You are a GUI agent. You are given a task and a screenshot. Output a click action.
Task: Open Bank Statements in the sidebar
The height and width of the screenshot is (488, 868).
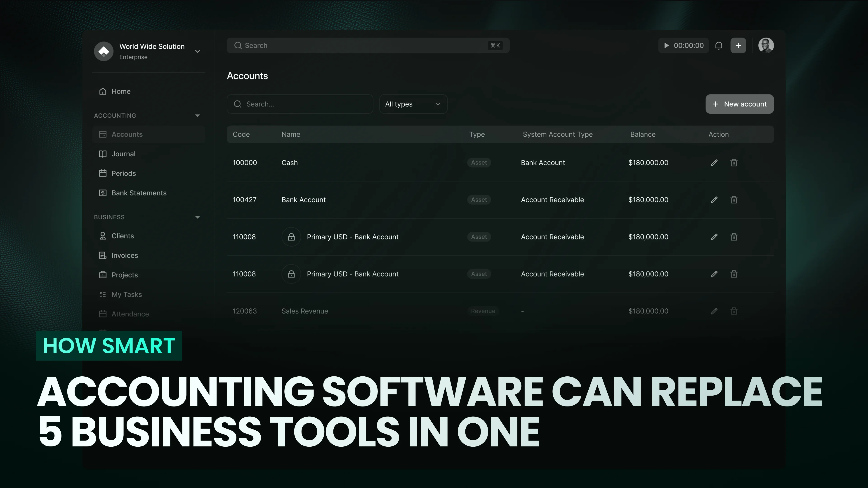tap(149, 193)
